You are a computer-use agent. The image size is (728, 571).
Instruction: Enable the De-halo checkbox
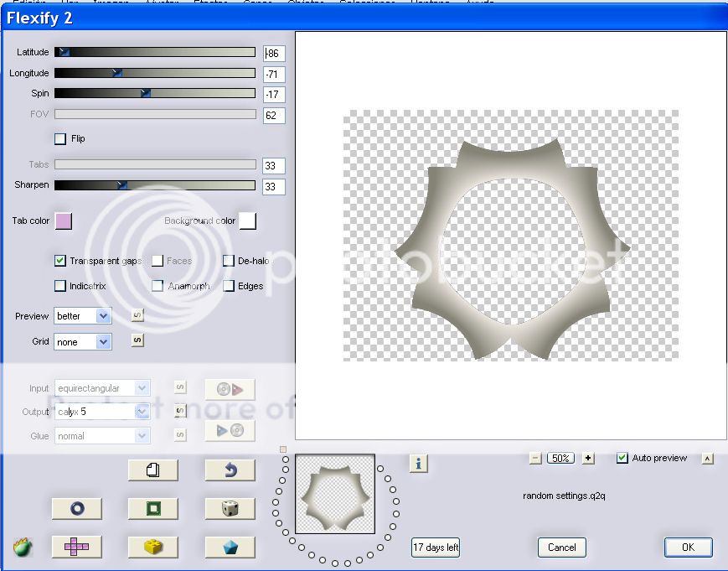click(x=229, y=261)
